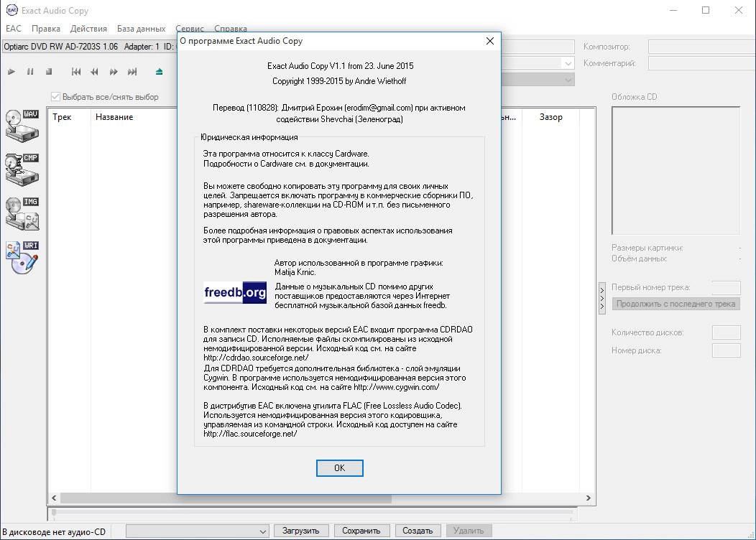
Task: Click the track list left scroll arrow
Action: coord(54,498)
